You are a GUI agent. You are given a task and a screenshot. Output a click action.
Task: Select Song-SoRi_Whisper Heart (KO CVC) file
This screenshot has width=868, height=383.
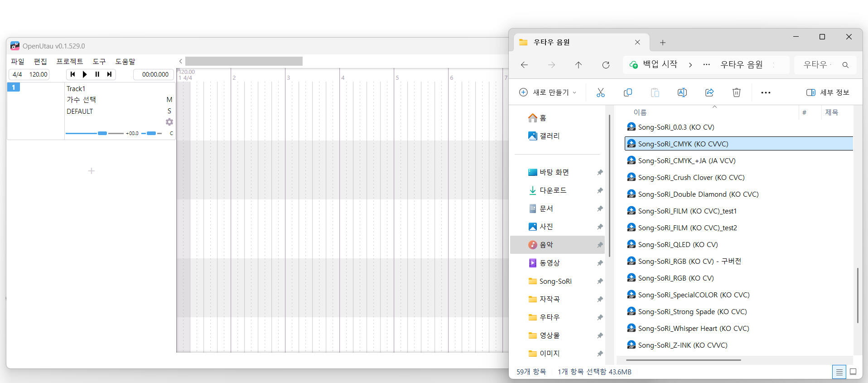point(693,329)
